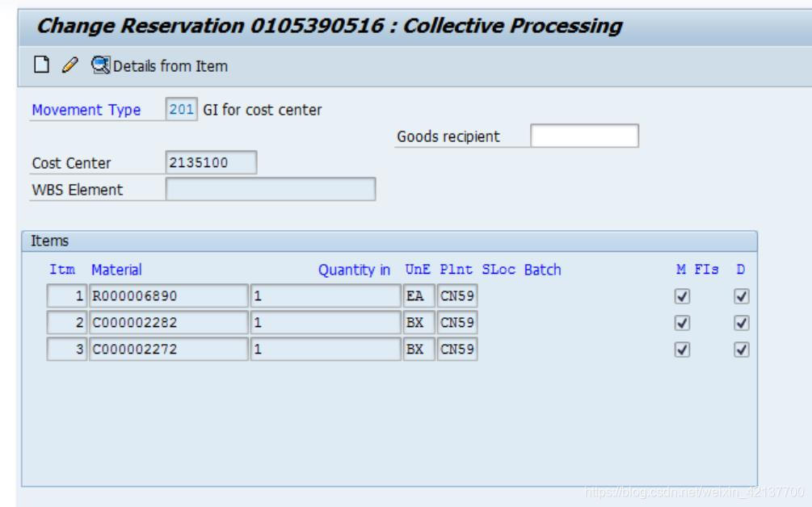Image resolution: width=812 pixels, height=507 pixels.
Task: Click the EA unit cell
Action: click(419, 296)
